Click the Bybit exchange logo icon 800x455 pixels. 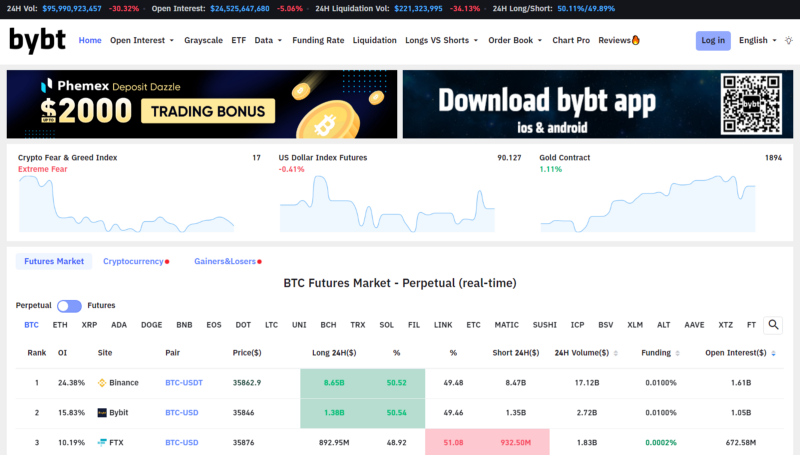102,413
